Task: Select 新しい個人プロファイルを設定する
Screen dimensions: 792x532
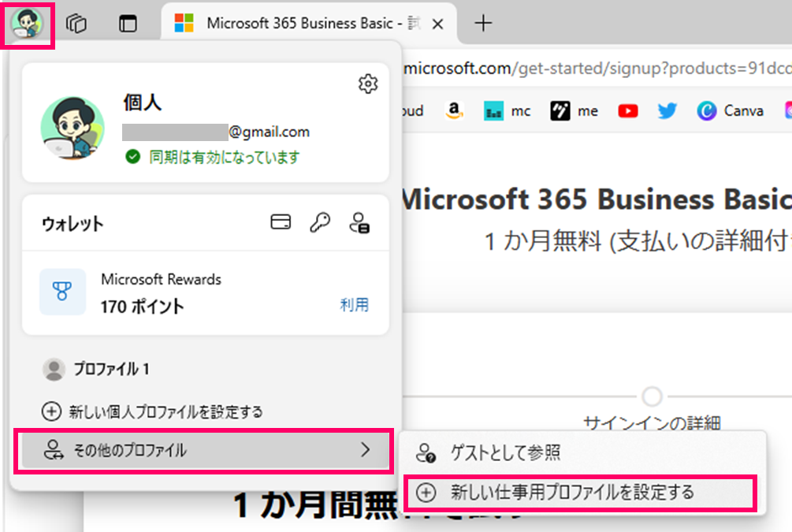Action: tap(152, 411)
